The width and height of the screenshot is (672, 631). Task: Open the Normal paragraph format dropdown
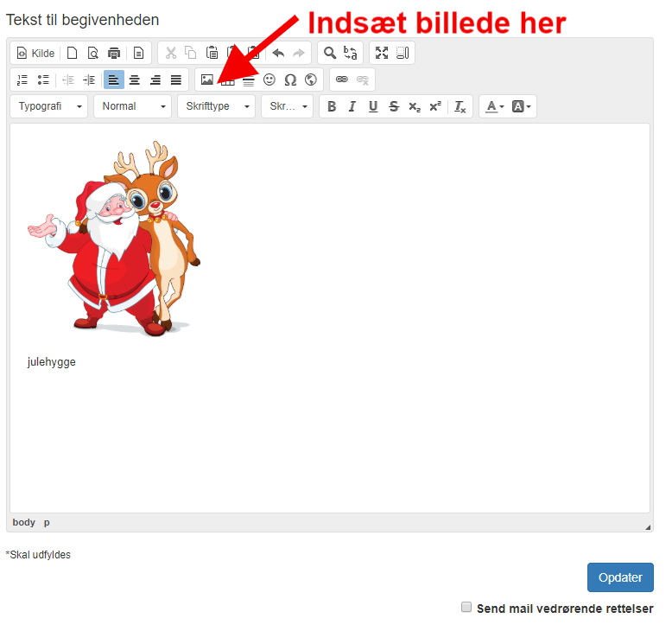pos(132,106)
